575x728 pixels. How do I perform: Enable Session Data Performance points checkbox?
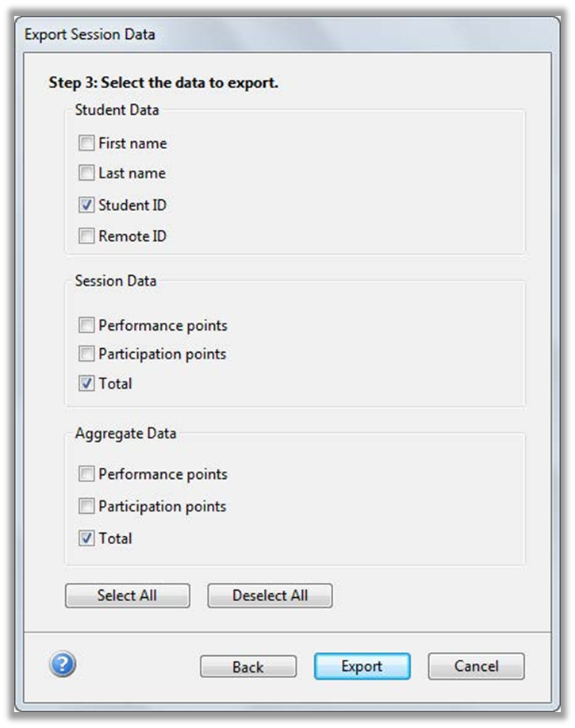(86, 325)
